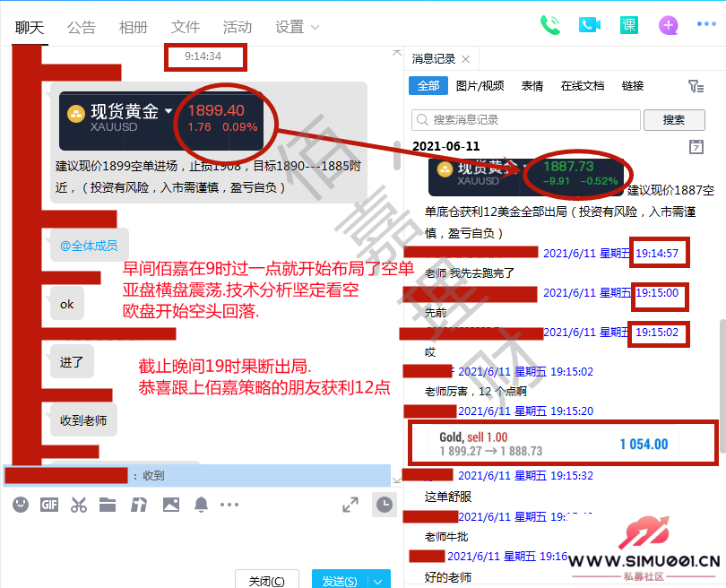Image resolution: width=726 pixels, height=588 pixels.
Task: Click the chat scroll-up arrow
Action: (397, 53)
